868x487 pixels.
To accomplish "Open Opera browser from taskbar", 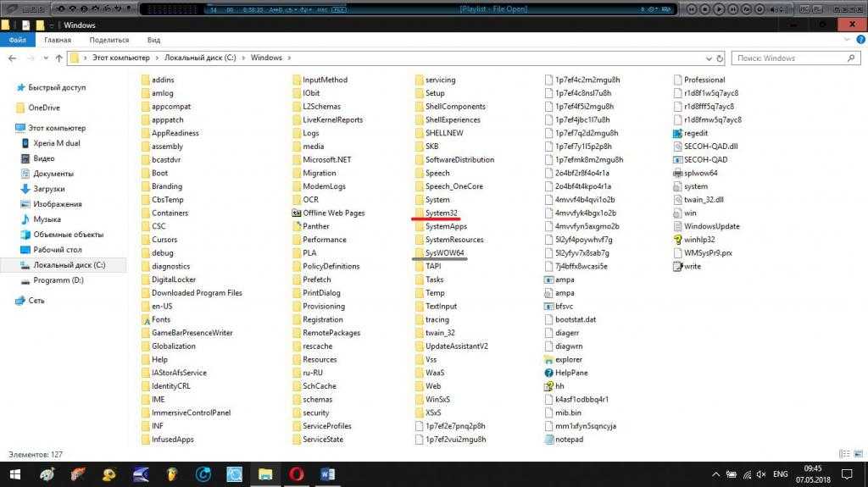I will coord(297,474).
